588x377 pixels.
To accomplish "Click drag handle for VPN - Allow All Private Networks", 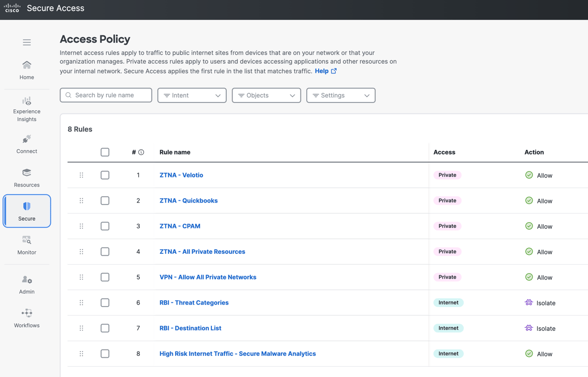I will click(81, 277).
